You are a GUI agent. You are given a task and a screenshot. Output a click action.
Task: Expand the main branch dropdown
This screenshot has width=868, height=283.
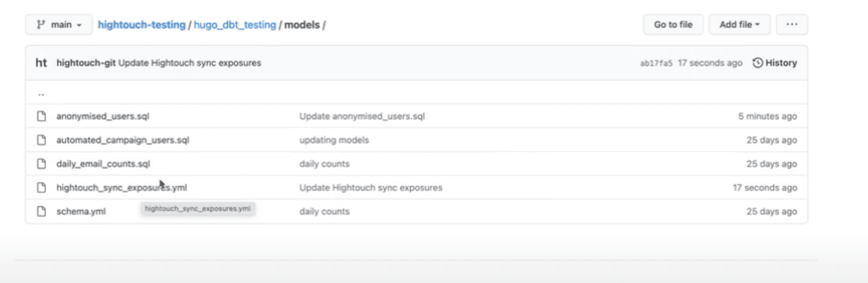tap(59, 25)
